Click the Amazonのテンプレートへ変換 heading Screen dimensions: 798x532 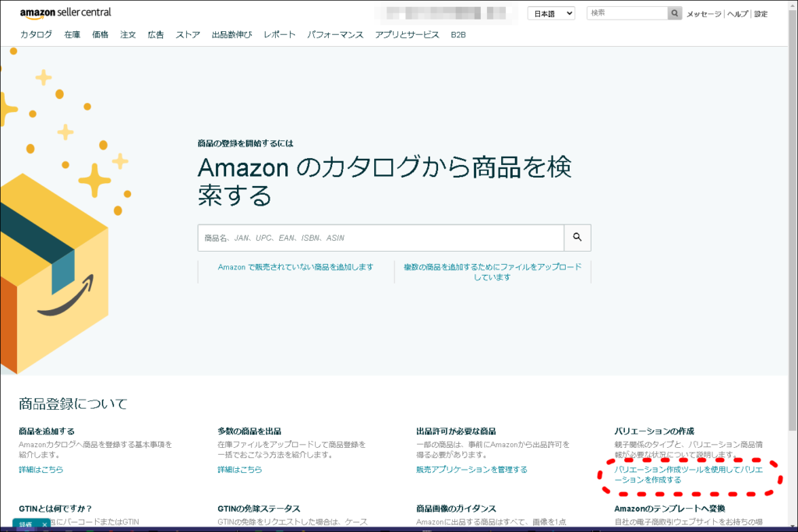pyautogui.click(x=669, y=509)
